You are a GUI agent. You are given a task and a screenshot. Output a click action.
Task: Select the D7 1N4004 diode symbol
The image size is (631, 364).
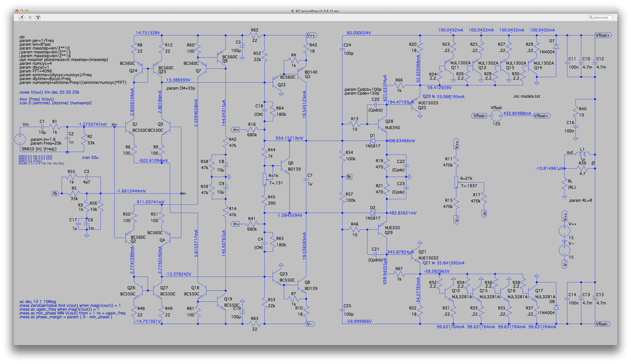point(556,46)
